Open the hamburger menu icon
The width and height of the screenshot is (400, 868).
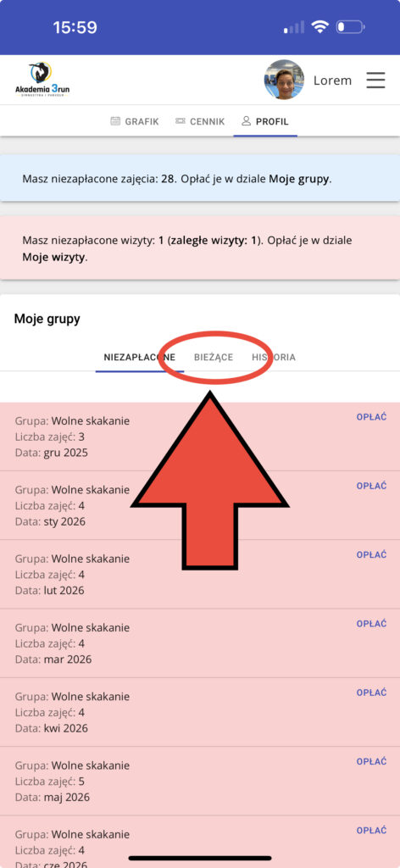coord(375,81)
